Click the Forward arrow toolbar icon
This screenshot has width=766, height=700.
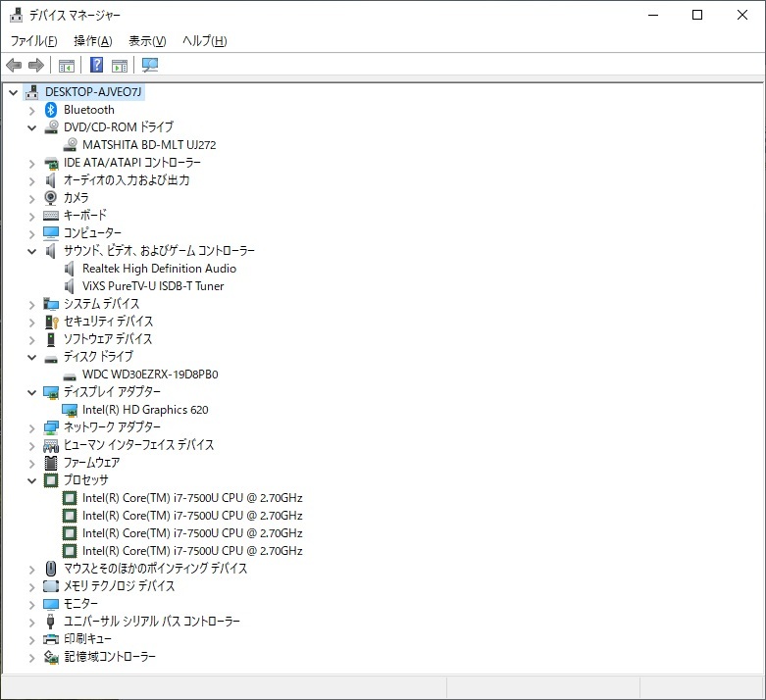tap(36, 66)
